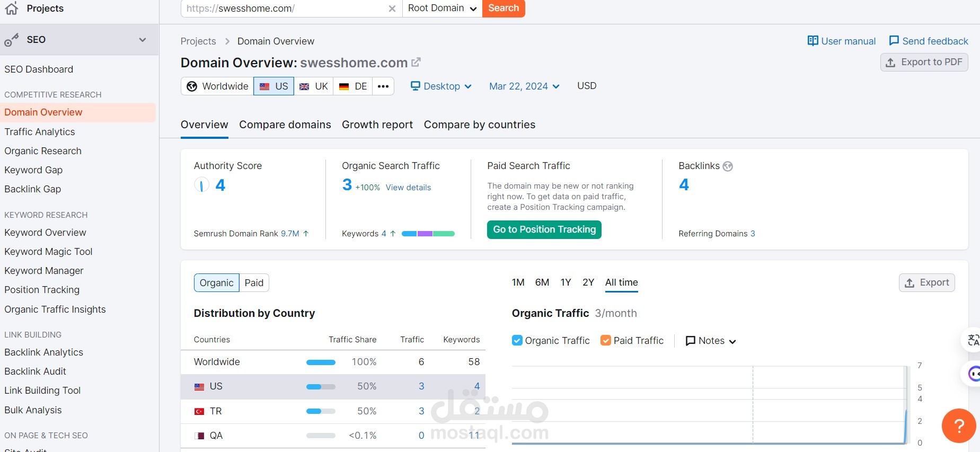This screenshot has height=452, width=980.
Task: Click the TR traffic share bar
Action: [x=321, y=411]
